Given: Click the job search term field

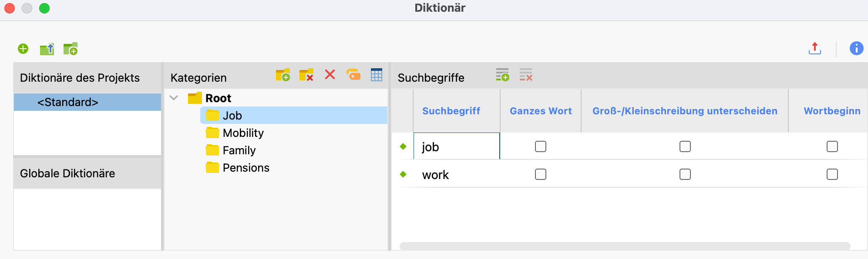Looking at the screenshot, I should click(457, 146).
